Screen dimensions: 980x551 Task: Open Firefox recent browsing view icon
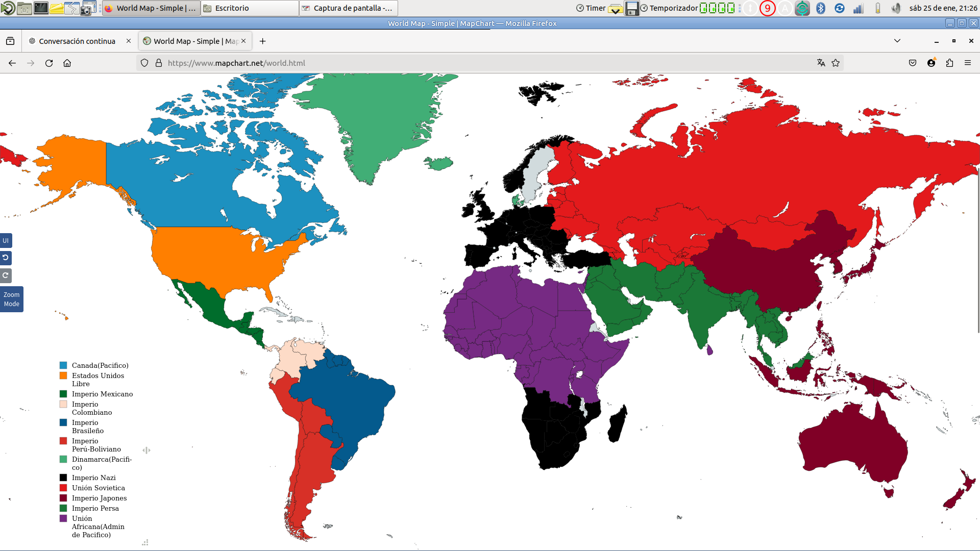(10, 41)
